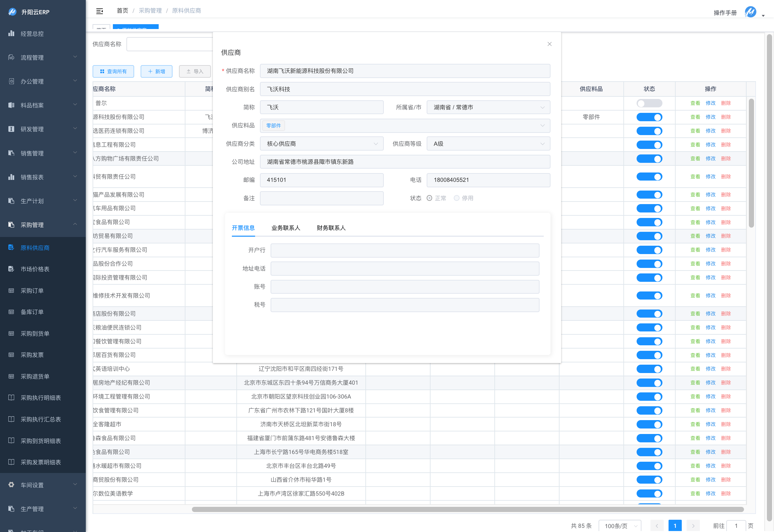
Task: Click the sidebar collapse hamburger icon
Action: [99, 11]
